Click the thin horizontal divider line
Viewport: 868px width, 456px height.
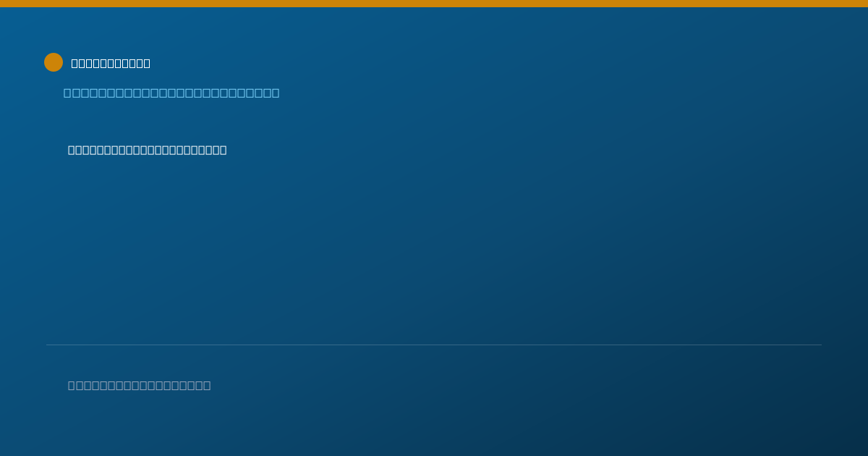[434, 345]
